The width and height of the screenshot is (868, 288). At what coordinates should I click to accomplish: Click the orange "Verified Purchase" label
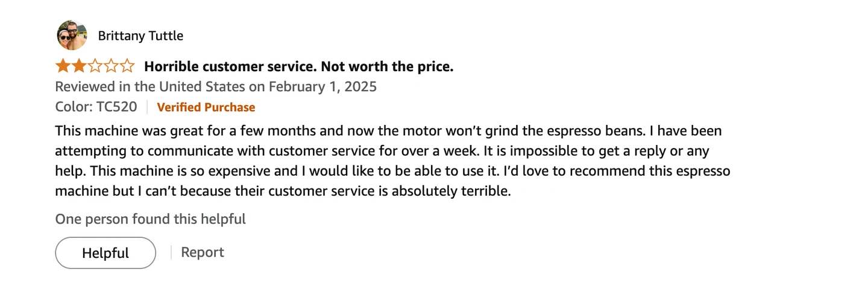tap(206, 107)
